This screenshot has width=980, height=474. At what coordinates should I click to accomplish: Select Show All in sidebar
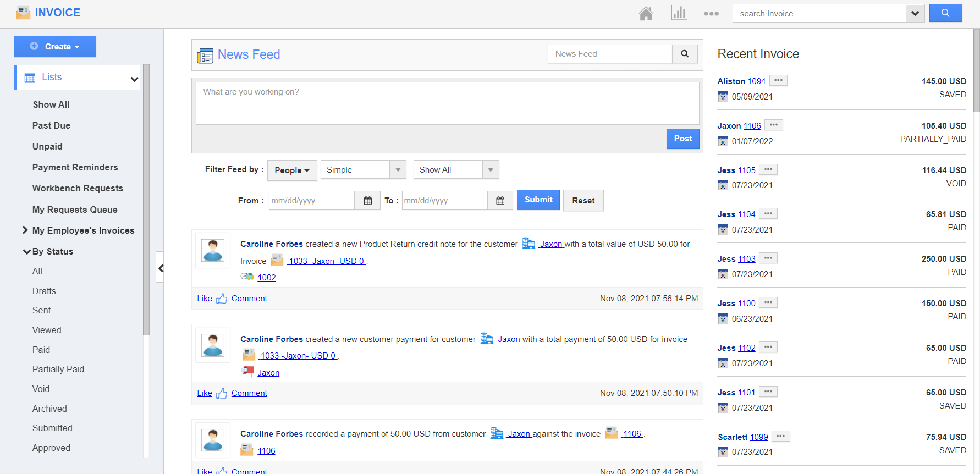[51, 104]
